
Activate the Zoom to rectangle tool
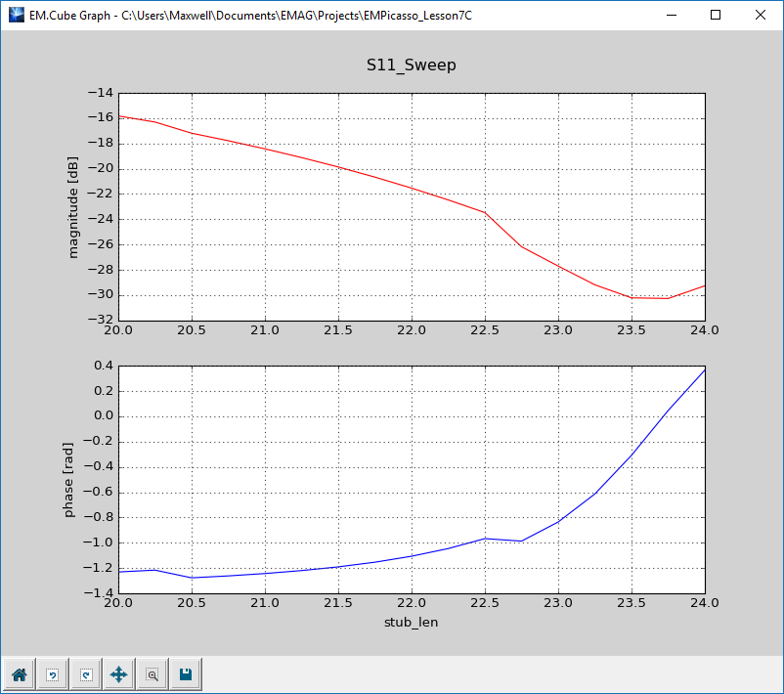(152, 674)
